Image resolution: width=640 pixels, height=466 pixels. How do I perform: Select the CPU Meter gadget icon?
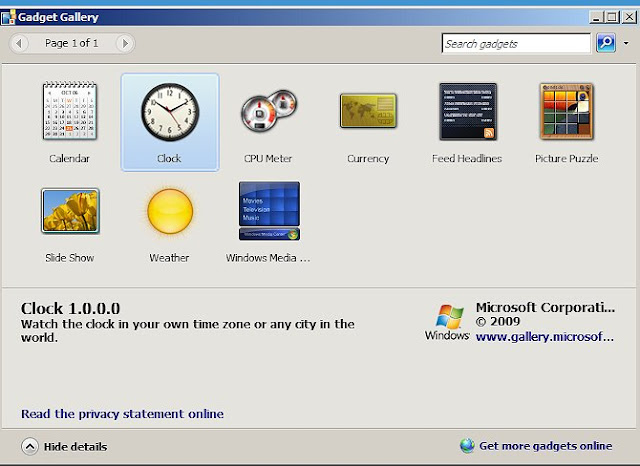pyautogui.click(x=269, y=111)
